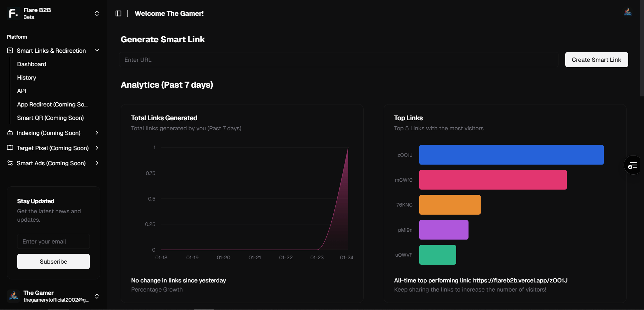Click the uQWVF axis label

(404, 255)
